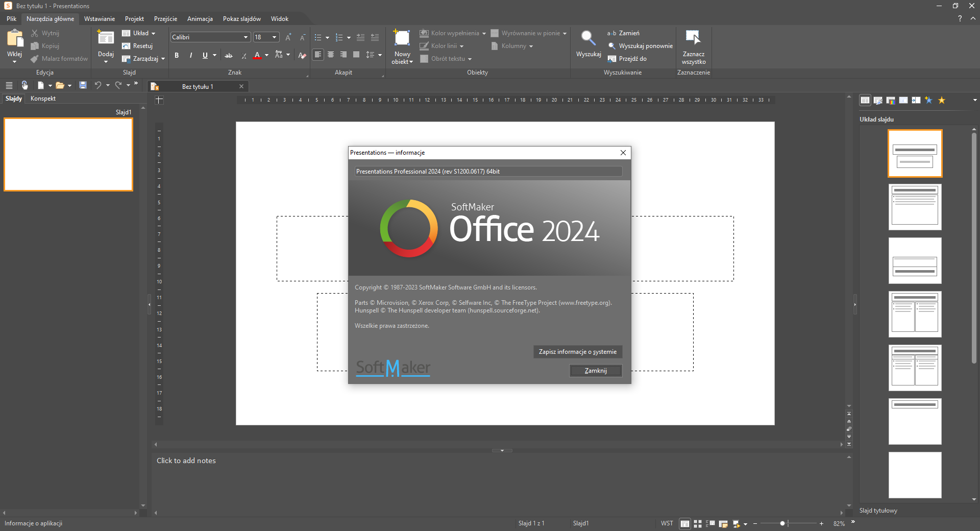Toggle Bold formatting

[177, 55]
